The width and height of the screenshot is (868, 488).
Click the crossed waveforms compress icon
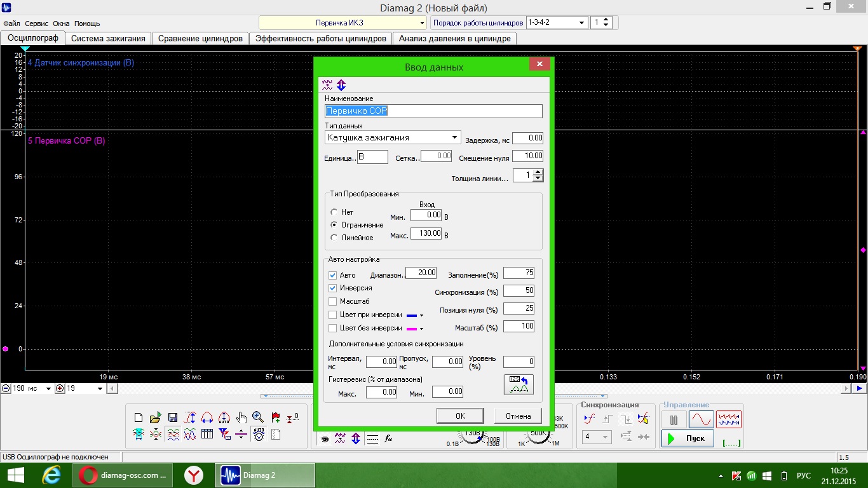pos(156,434)
